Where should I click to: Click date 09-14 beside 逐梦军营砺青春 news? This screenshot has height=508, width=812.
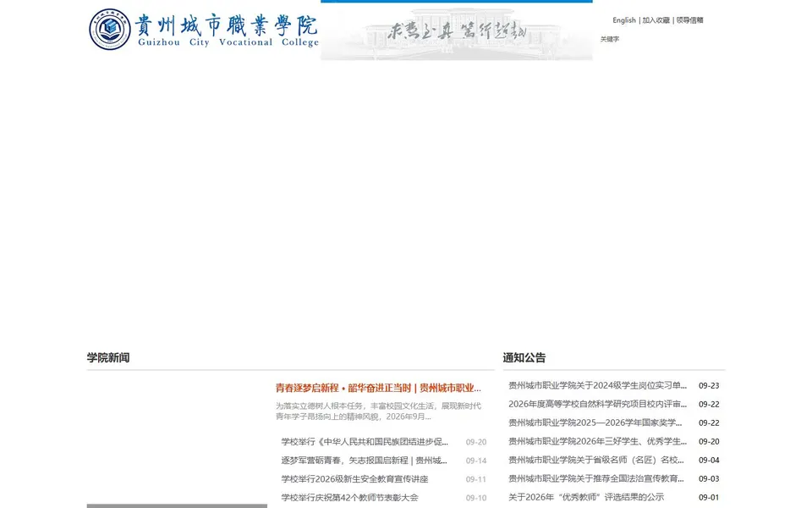[476, 461]
